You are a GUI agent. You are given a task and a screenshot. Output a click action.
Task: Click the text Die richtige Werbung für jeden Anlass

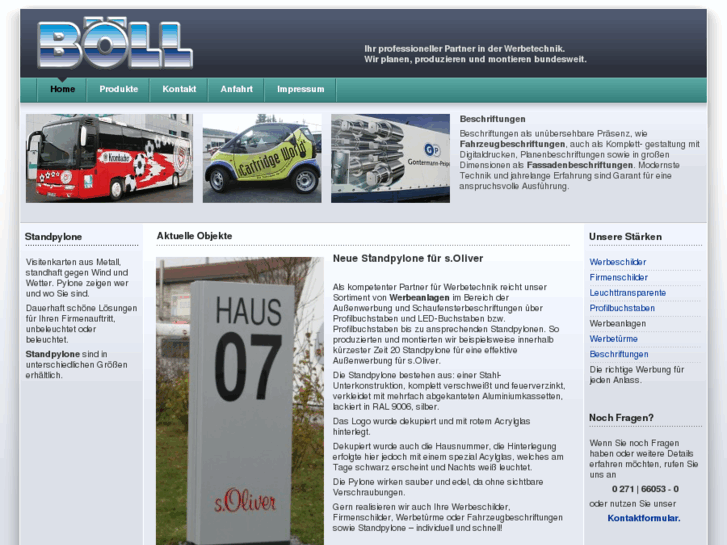[x=637, y=375]
